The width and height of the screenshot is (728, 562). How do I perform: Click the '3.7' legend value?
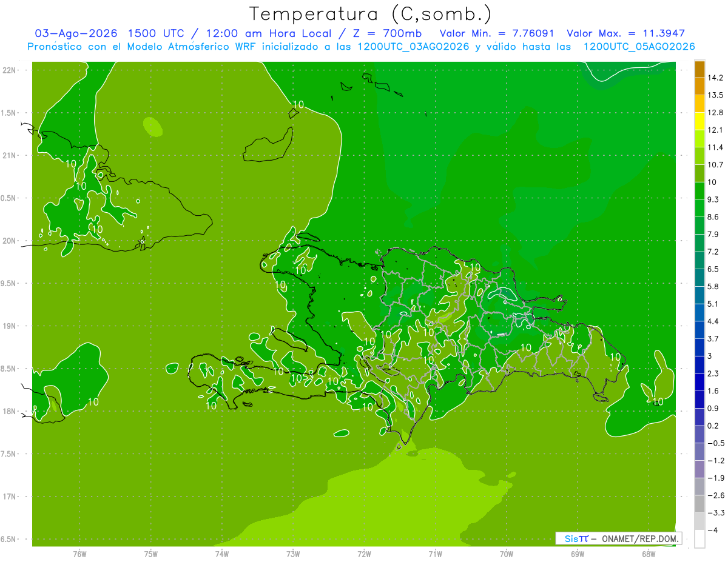pyautogui.click(x=713, y=339)
